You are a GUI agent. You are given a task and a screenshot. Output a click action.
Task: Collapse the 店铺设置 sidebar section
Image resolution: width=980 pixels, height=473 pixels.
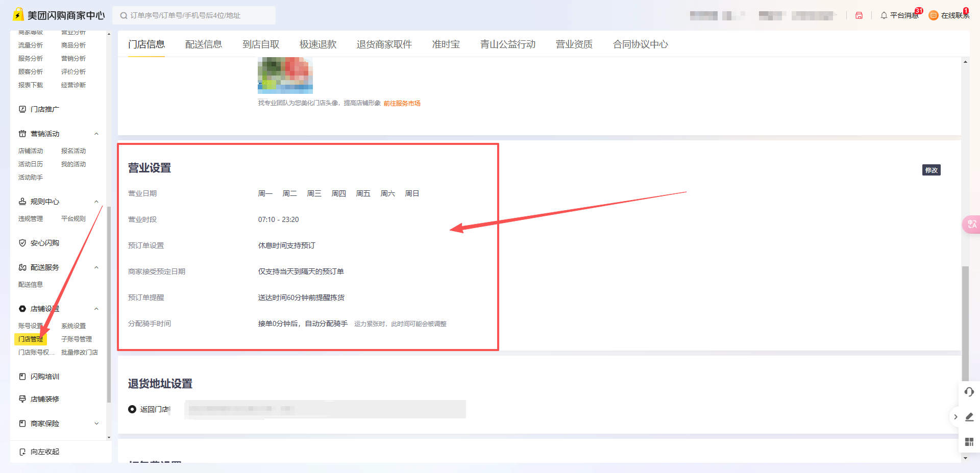coord(96,308)
